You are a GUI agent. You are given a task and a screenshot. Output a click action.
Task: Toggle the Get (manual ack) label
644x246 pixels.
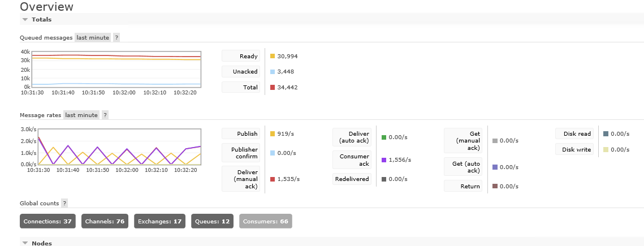463,140
